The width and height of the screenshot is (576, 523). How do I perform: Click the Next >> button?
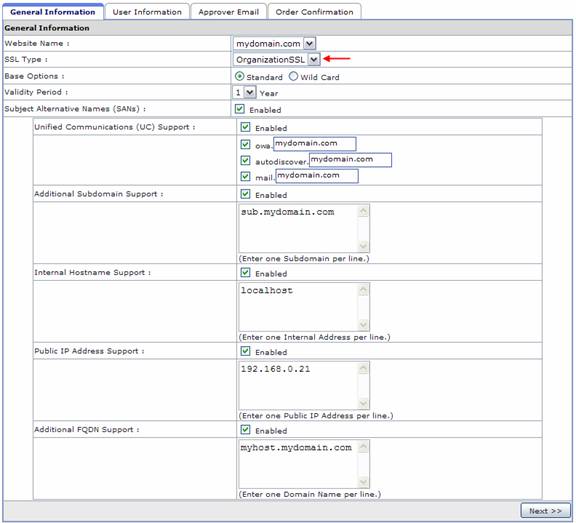(545, 511)
